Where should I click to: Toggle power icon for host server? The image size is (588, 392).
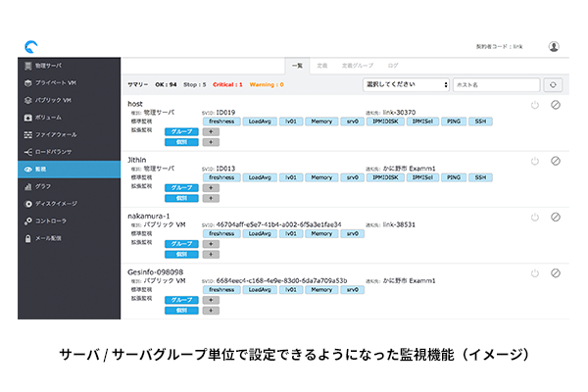click(x=534, y=105)
